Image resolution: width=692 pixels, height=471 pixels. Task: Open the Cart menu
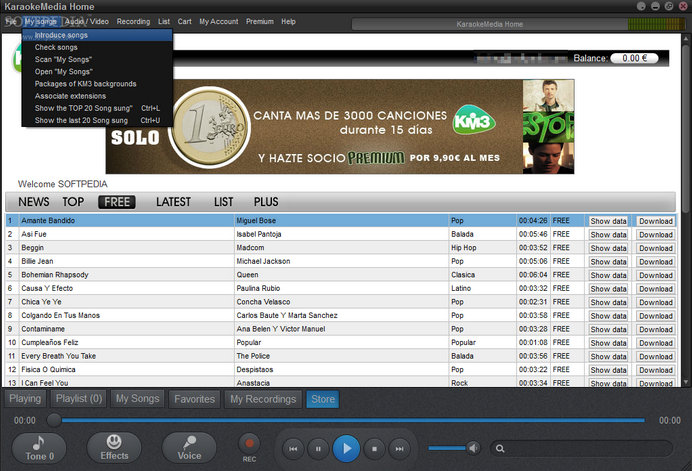click(184, 21)
